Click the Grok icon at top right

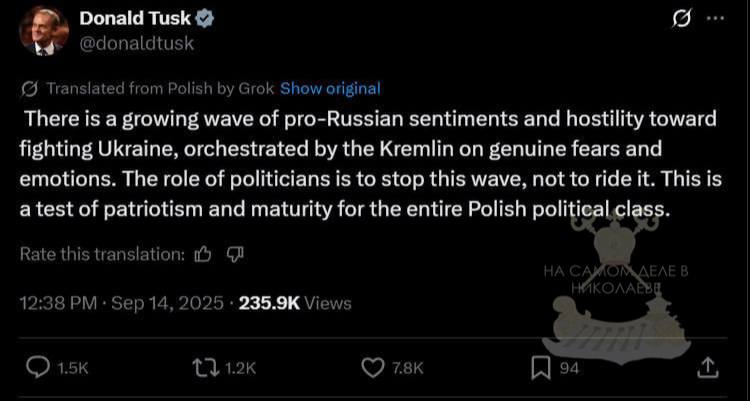[x=682, y=19]
